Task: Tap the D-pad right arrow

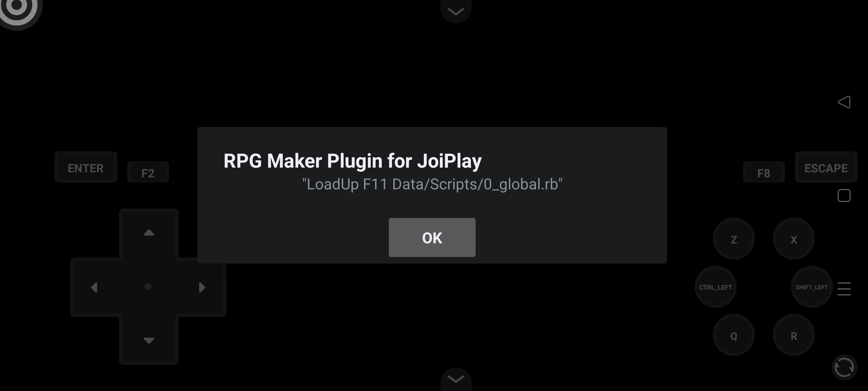Action: click(202, 287)
